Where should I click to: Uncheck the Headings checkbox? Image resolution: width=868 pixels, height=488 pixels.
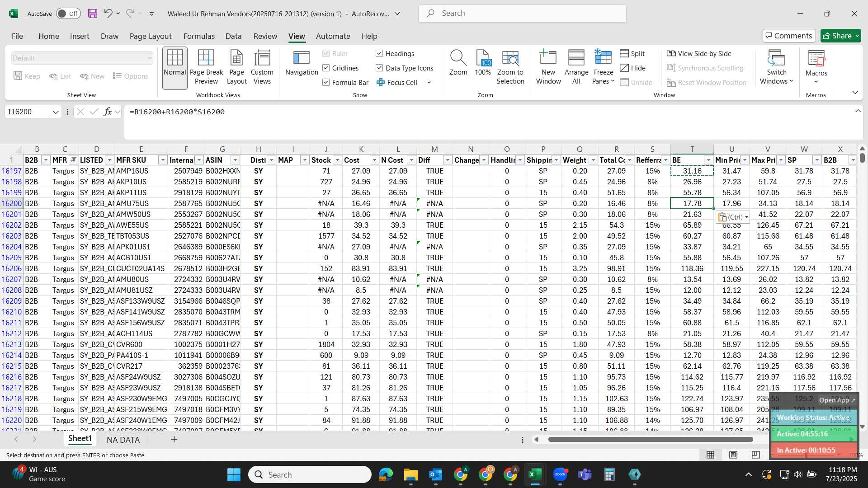coord(379,53)
